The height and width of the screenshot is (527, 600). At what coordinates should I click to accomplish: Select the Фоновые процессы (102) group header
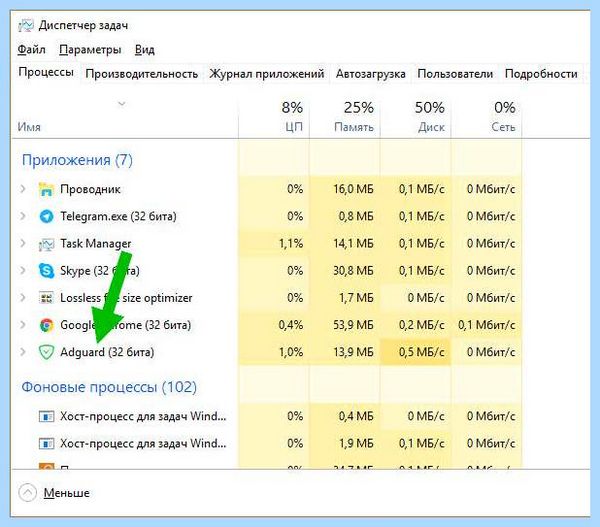pos(109,387)
